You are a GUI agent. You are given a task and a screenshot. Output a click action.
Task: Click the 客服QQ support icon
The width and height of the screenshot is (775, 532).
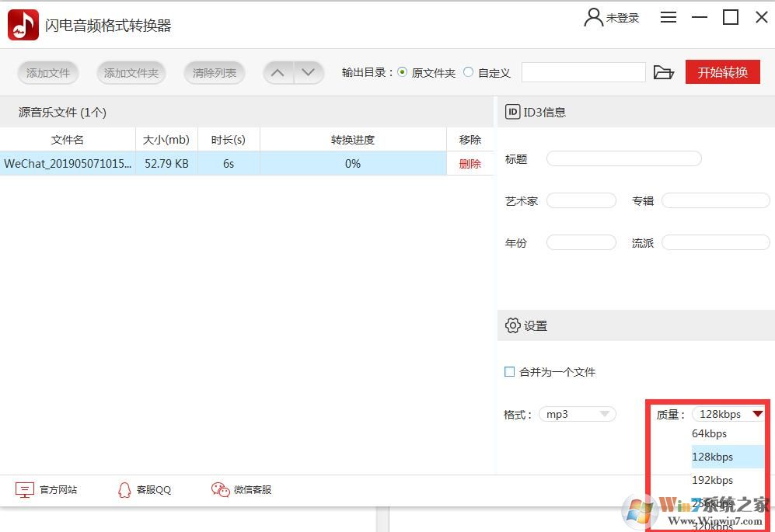point(125,490)
